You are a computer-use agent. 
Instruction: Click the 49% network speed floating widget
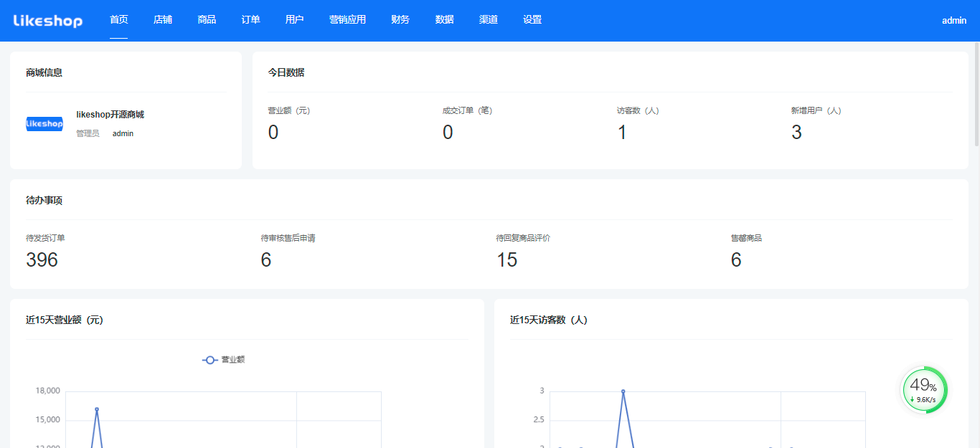point(924,390)
